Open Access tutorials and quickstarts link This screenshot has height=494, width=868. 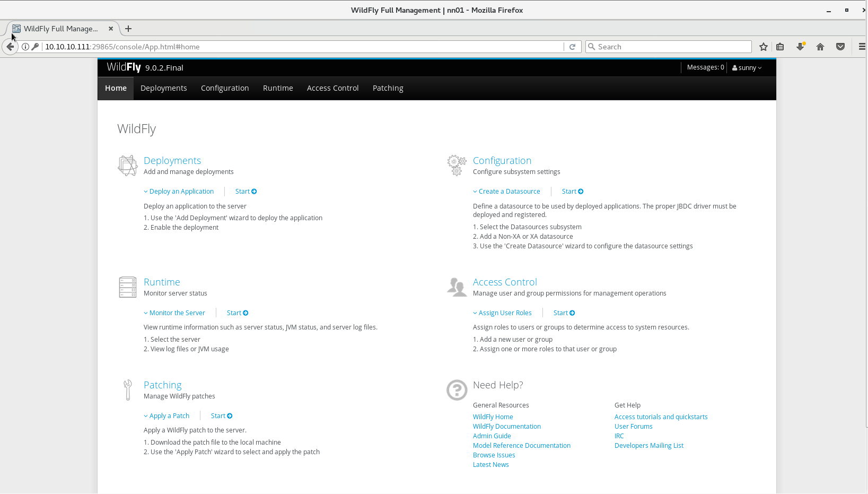[661, 417]
